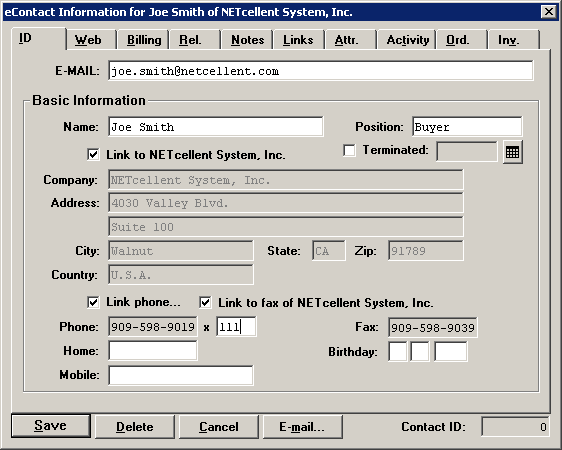Cancel the contact edit
Image resolution: width=562 pixels, height=450 pixels.
point(219,427)
